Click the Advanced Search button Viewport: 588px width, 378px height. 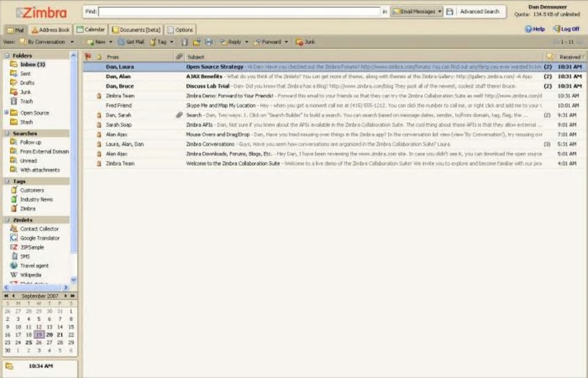click(480, 12)
